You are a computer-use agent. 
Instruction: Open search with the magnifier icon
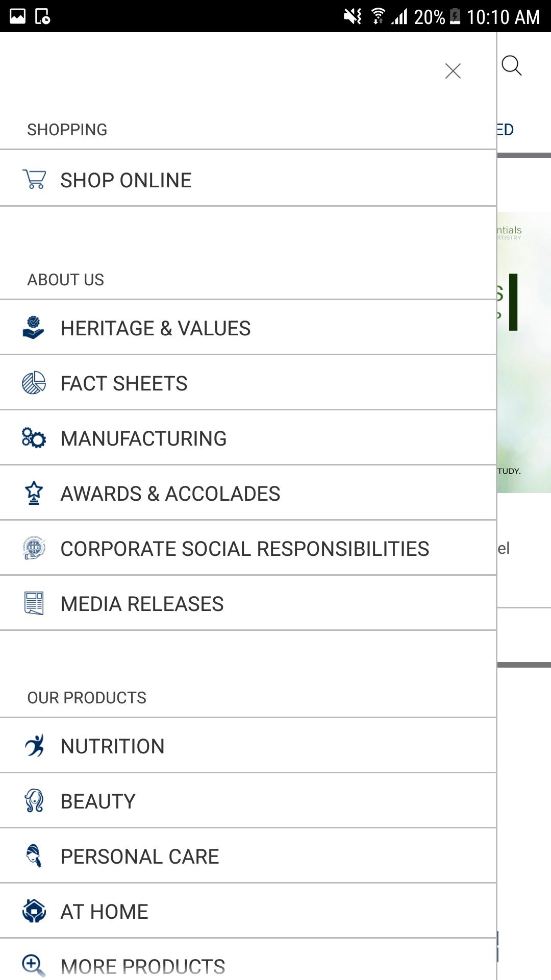pos(511,66)
